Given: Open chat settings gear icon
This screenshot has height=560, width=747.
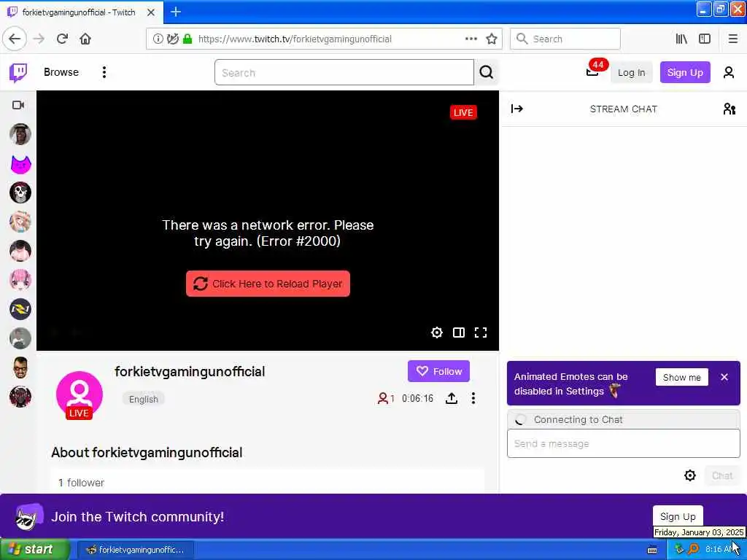Looking at the screenshot, I should 689,475.
